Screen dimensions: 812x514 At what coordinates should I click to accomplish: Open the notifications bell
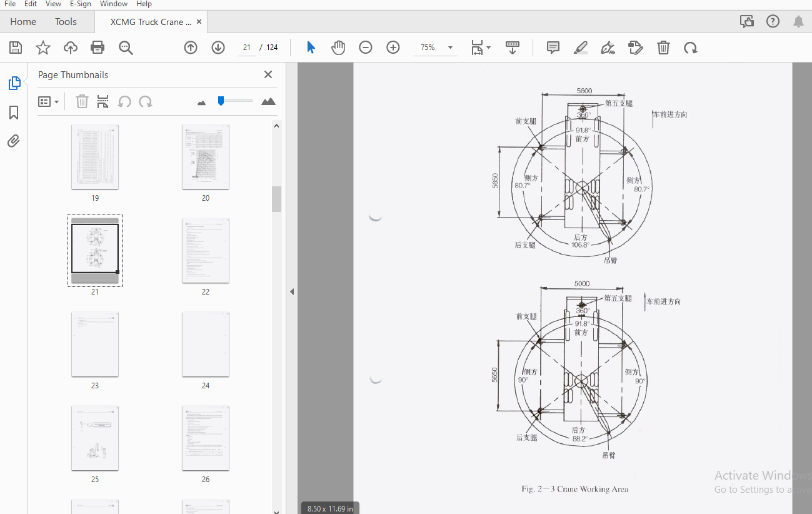click(798, 22)
